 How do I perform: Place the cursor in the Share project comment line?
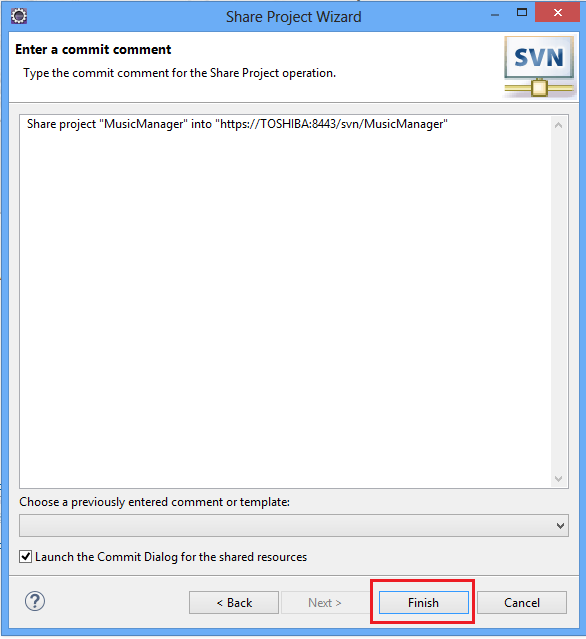click(x=237, y=124)
